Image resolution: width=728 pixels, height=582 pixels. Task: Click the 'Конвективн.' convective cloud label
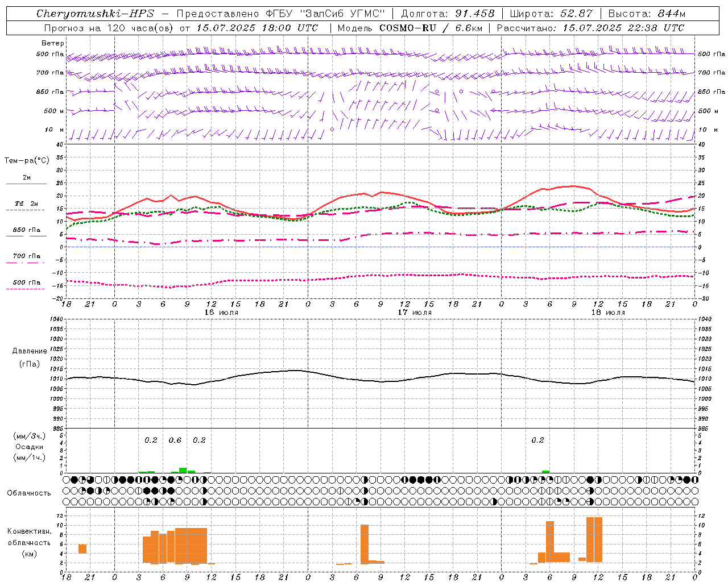(30, 531)
